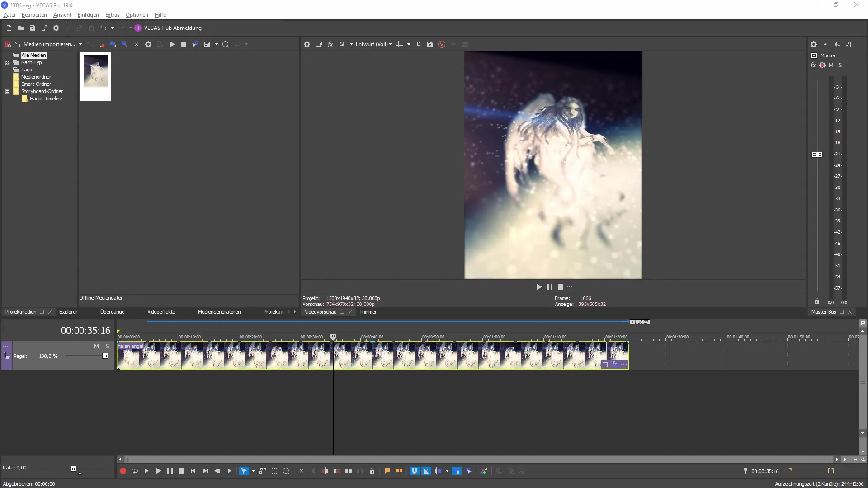Copy snapshot to clipboard in preview toolbar
Image resolution: width=868 pixels, height=488 pixels.
(418, 44)
